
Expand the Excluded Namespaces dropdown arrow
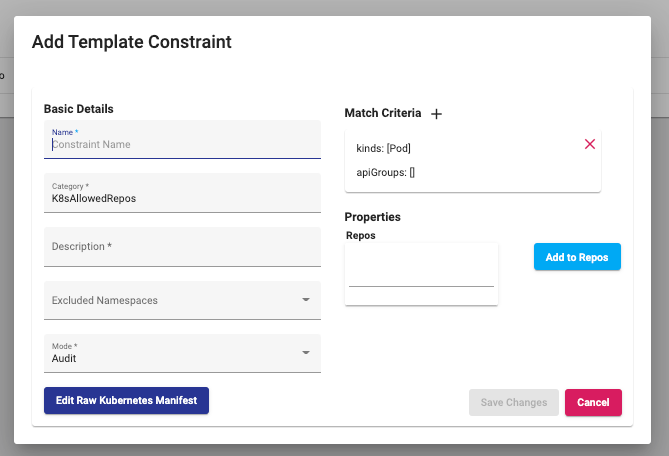pos(305,299)
